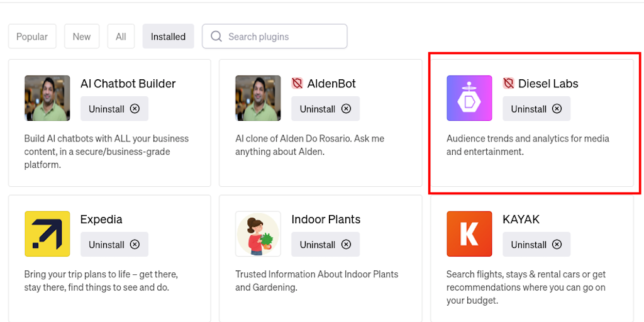Click the Diesel Labs purple logo icon

[x=469, y=98]
